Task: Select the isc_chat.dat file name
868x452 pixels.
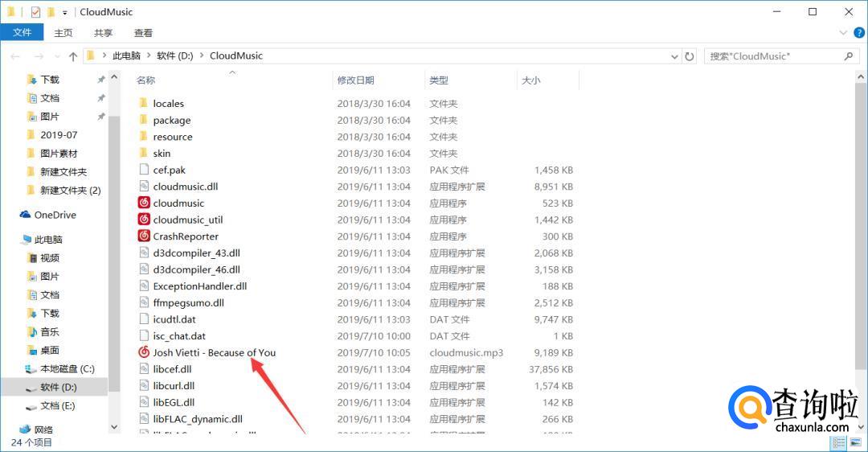Action: coord(179,336)
